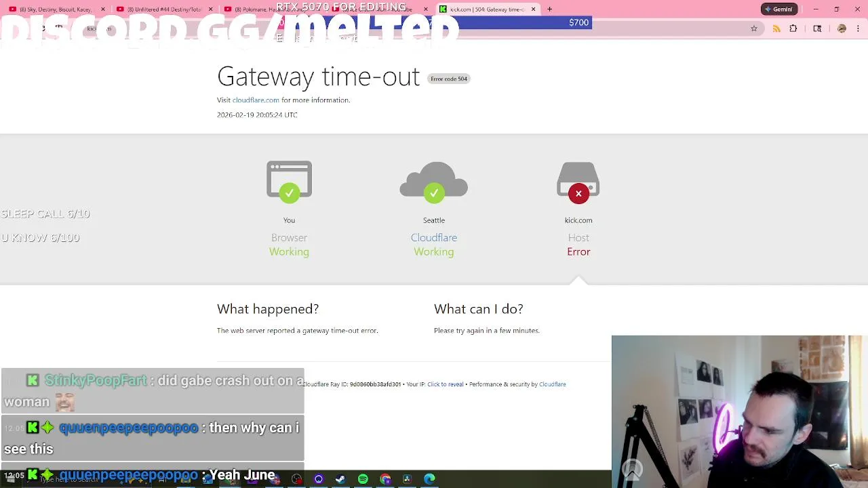
Task: Click the 'Gateway time-out' heading
Action: tap(318, 77)
